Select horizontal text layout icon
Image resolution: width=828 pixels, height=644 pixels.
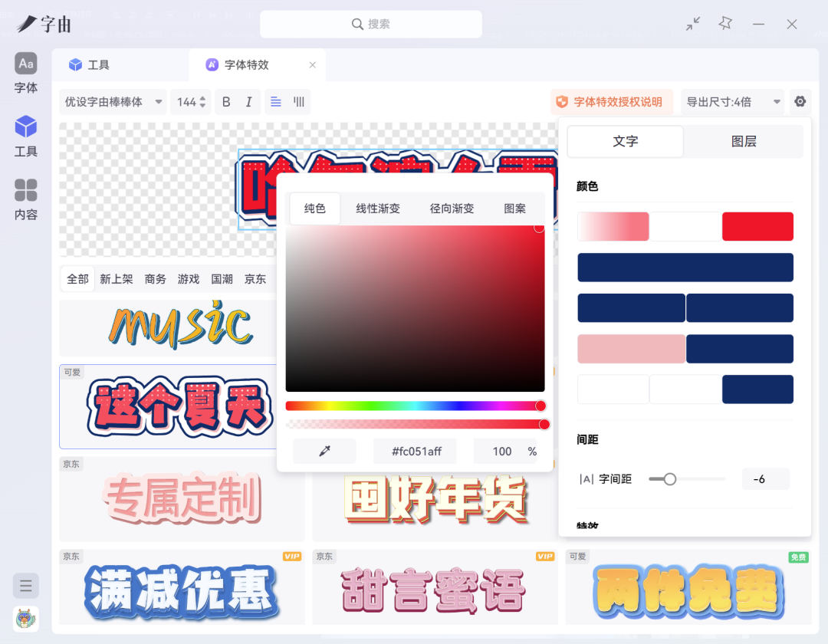[x=276, y=102]
